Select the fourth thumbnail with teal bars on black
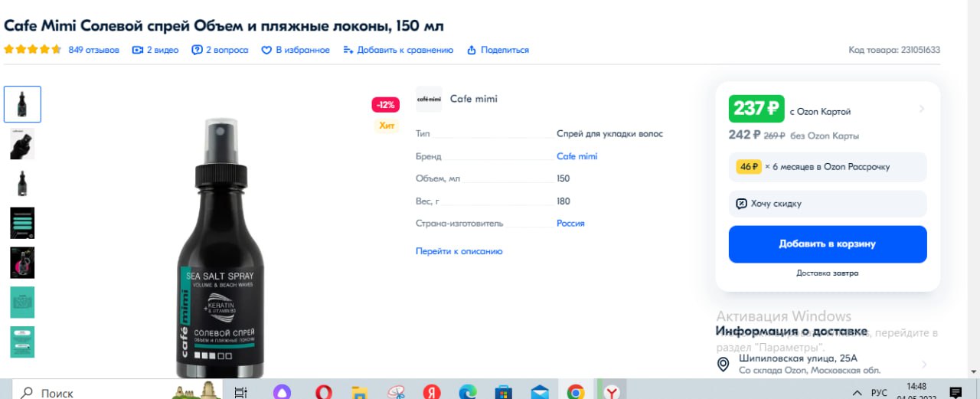The image size is (980, 399). [22, 223]
